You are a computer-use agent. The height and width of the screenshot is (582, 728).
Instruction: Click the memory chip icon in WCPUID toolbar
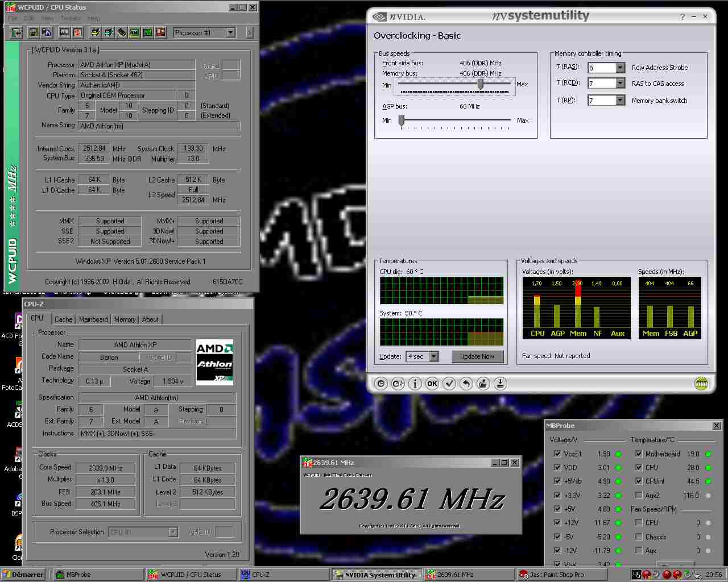[x=122, y=32]
